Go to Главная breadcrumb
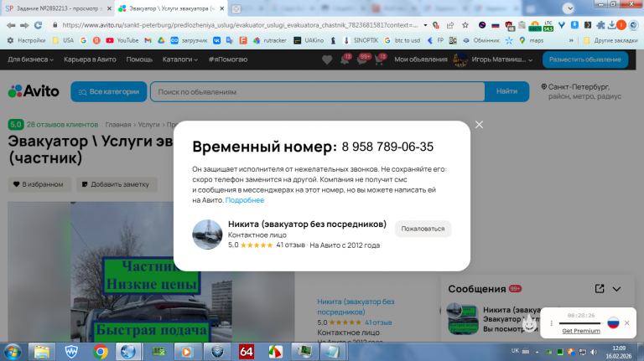 pos(118,124)
